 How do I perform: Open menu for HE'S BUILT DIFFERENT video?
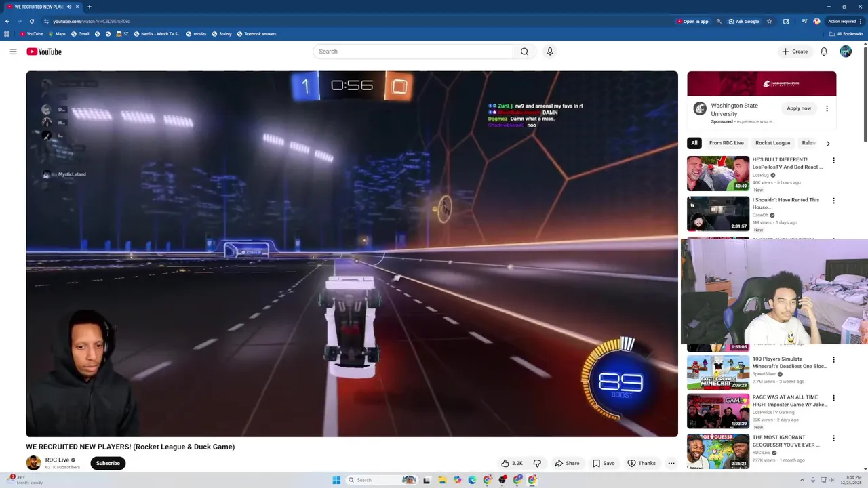(833, 161)
